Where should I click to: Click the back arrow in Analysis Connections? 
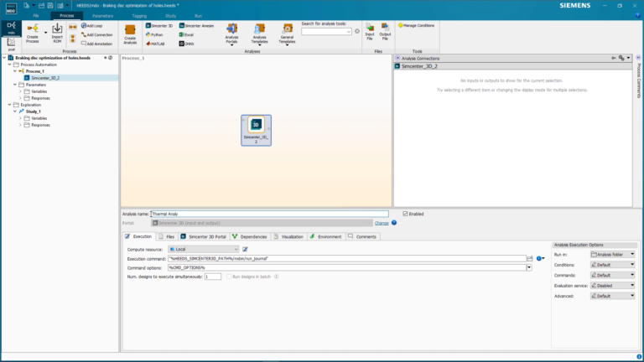[x=613, y=59]
